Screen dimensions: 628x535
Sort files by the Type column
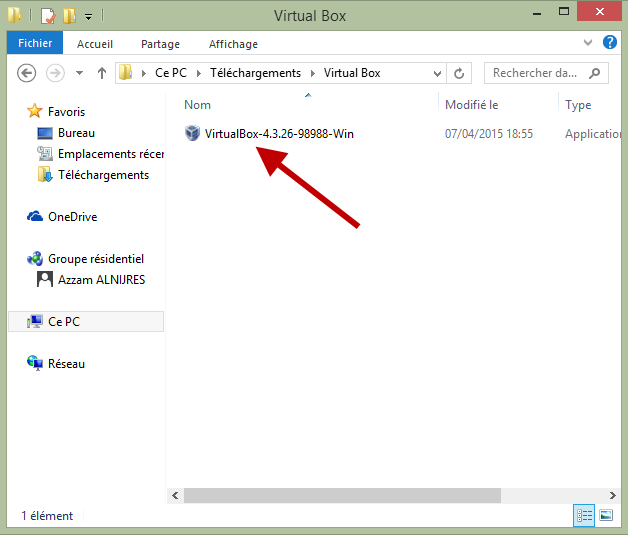pyautogui.click(x=578, y=105)
